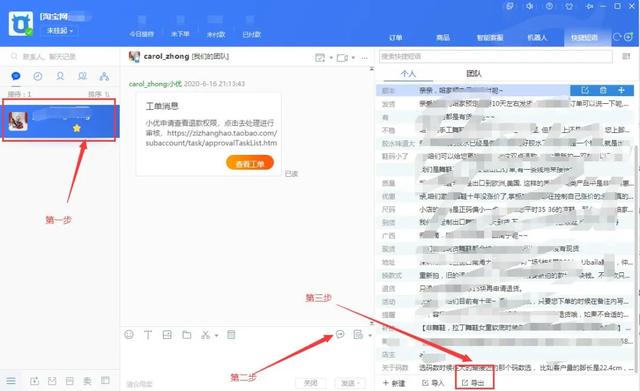640x391 pixels.
Task: Click the first bottom-bar icon after the menu
Action: click(x=35, y=381)
